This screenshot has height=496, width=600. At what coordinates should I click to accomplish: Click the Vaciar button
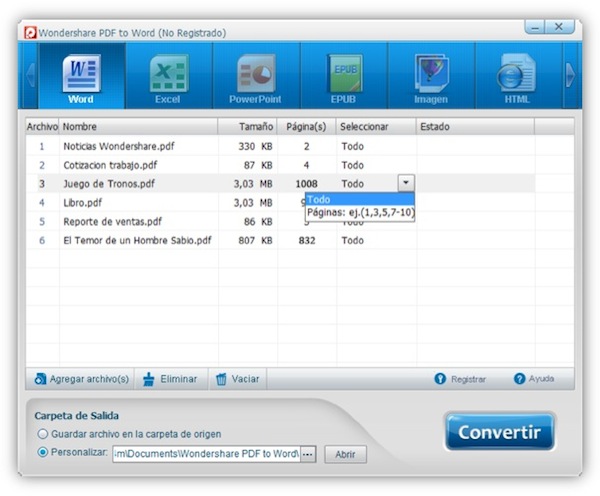tap(238, 379)
